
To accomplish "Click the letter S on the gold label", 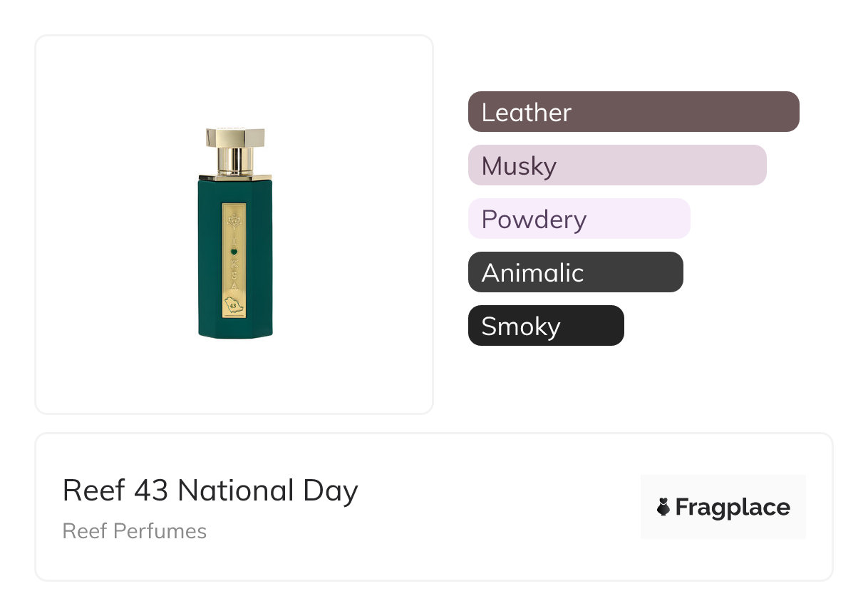I will click(x=234, y=276).
